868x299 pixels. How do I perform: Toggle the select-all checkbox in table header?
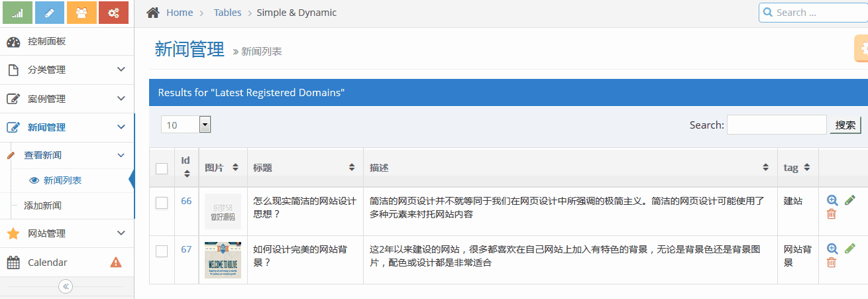click(162, 168)
